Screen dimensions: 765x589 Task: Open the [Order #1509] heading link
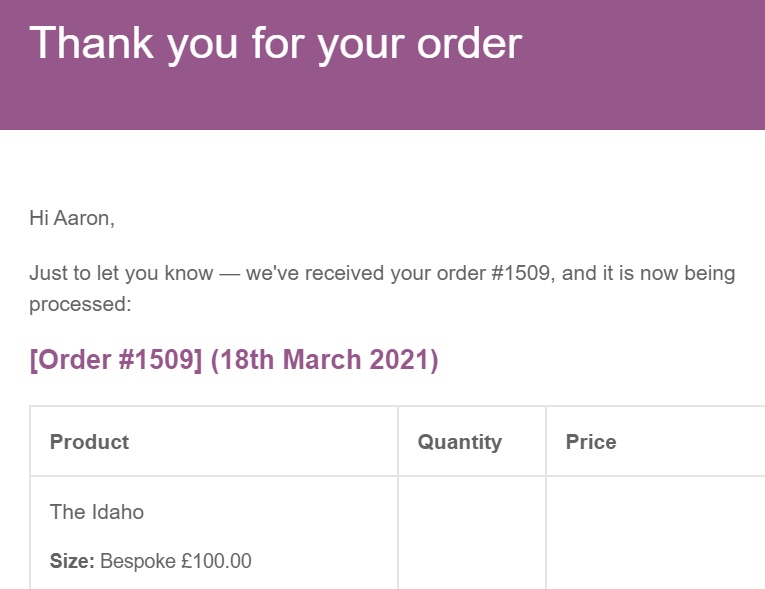[116, 360]
